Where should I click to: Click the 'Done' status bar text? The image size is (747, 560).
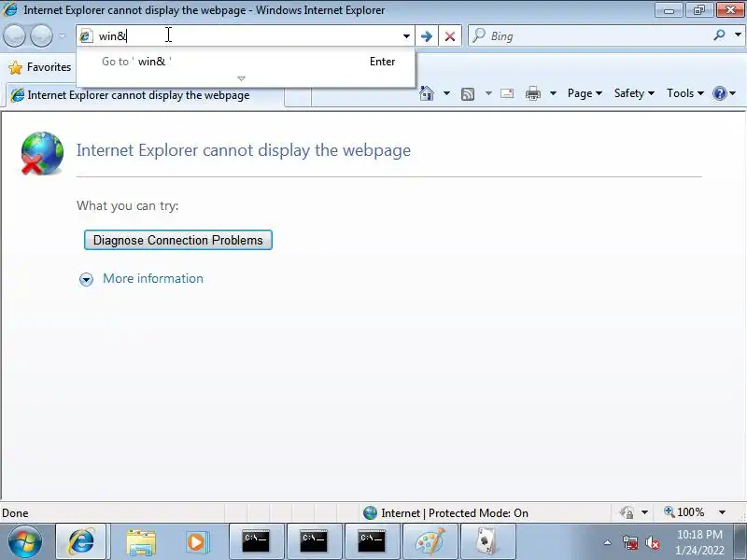pyautogui.click(x=15, y=513)
